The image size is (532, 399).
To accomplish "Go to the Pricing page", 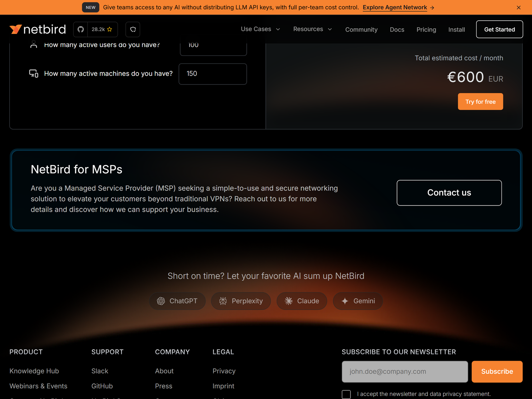I will pos(426,30).
